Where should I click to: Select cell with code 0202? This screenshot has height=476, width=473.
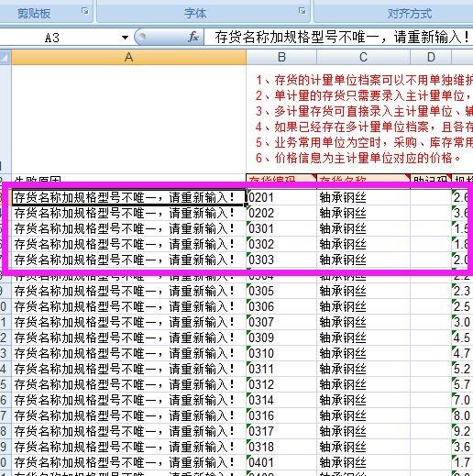pos(281,213)
